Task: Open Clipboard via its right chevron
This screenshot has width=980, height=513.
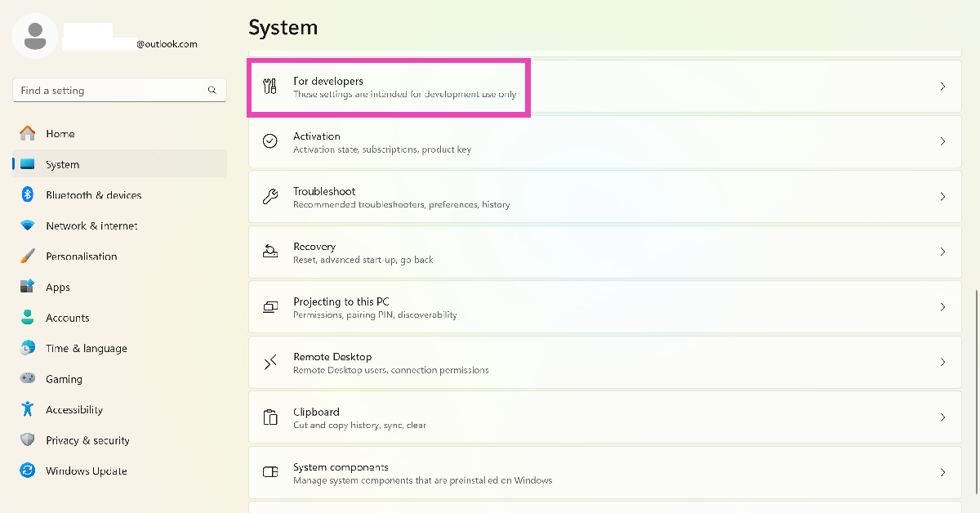Action: (942, 417)
